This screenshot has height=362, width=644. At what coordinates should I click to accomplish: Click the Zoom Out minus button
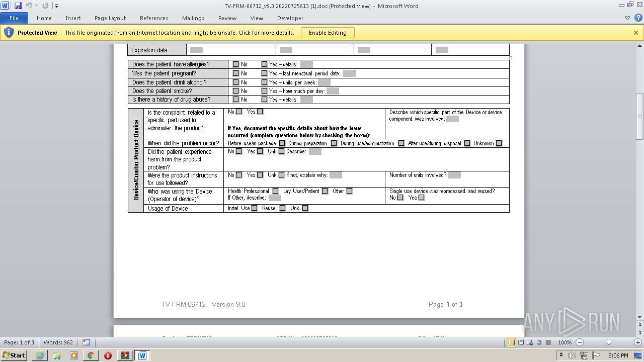point(580,342)
